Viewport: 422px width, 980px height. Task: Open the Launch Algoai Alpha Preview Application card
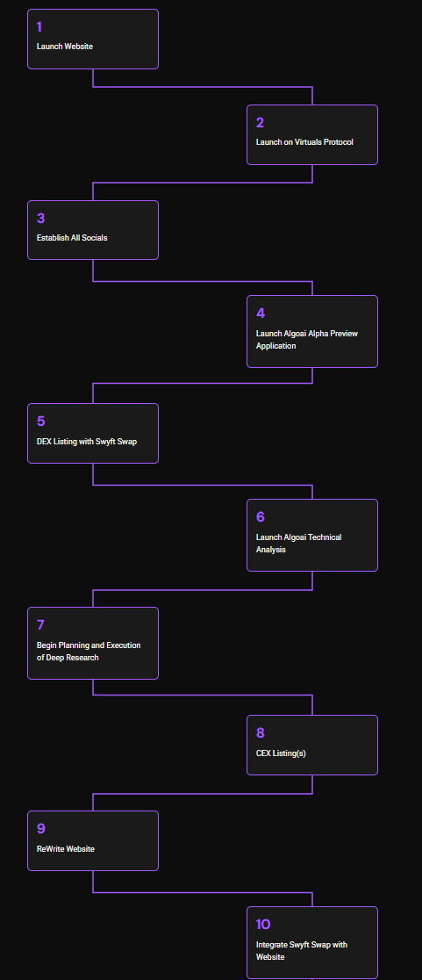[x=312, y=332]
